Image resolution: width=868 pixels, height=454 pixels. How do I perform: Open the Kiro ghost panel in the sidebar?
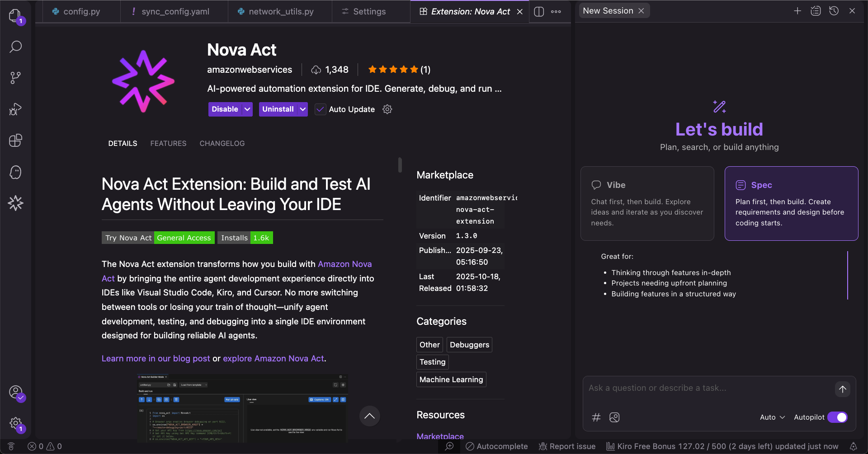(x=15, y=172)
